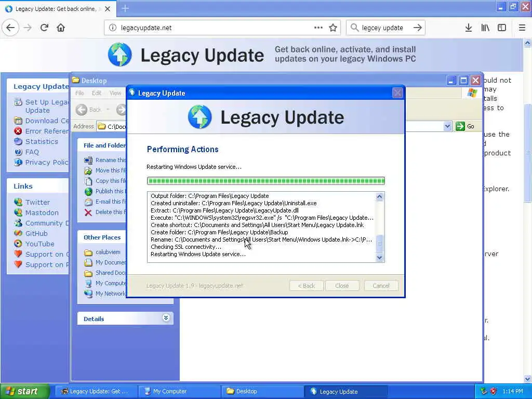532x399 pixels.
Task: Open a new Firefox tab with plus
Action: coord(125,8)
